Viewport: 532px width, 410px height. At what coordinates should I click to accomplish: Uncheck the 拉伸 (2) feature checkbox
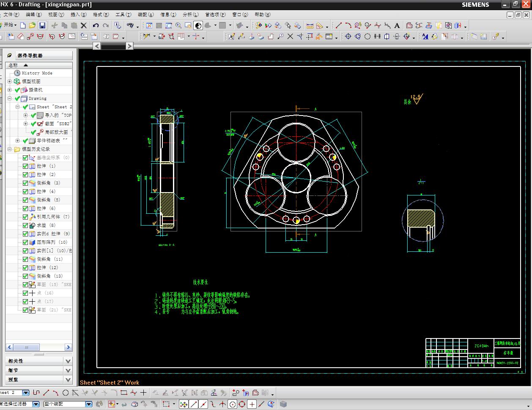click(x=25, y=175)
